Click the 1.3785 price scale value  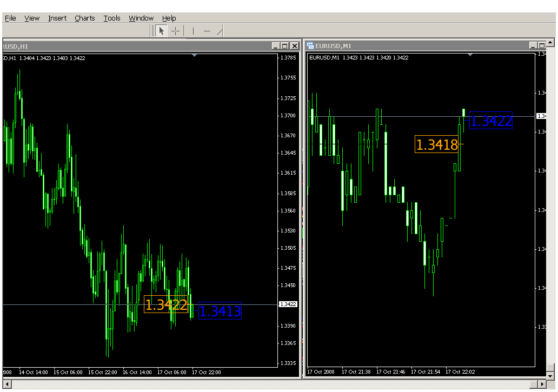tap(288, 58)
